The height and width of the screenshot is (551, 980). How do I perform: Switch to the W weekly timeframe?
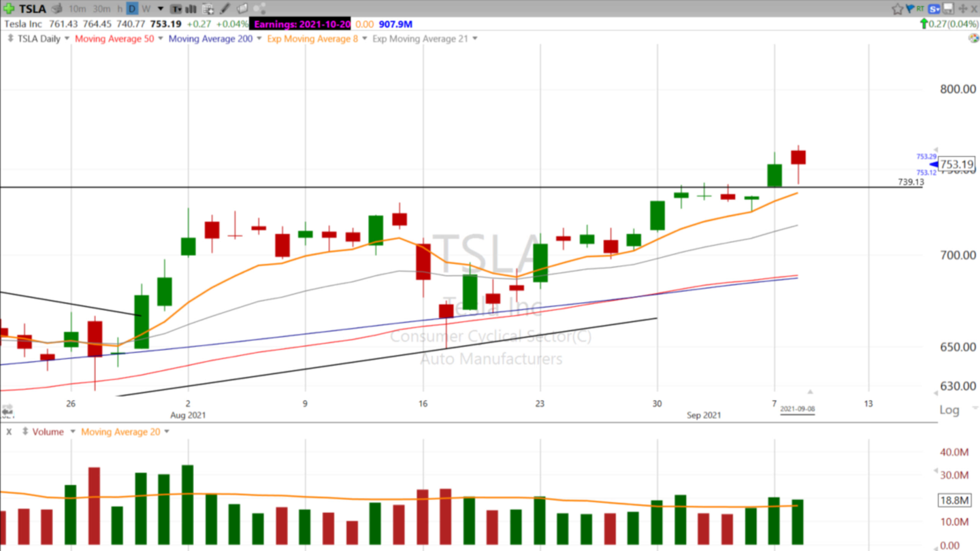pyautogui.click(x=146, y=9)
